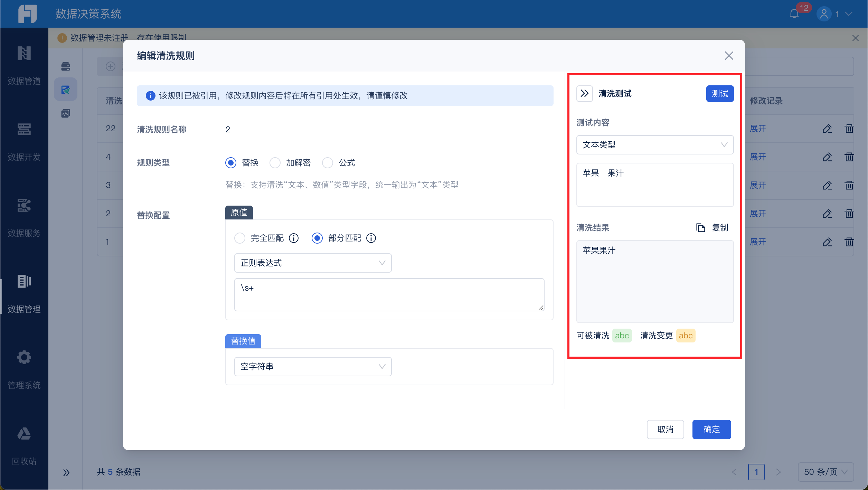Click the blue 测试 button

click(720, 94)
